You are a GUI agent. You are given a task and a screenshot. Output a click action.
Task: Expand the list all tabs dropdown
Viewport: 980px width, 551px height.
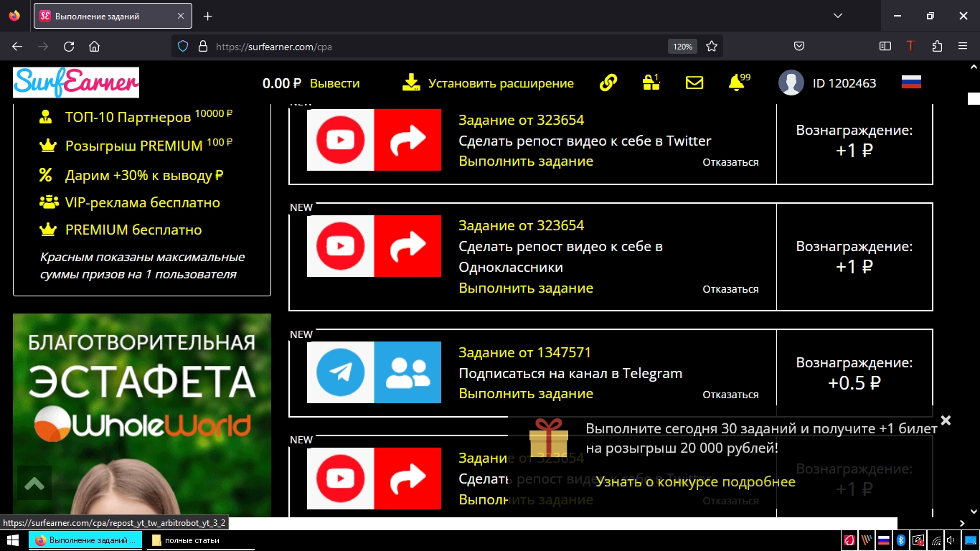click(x=838, y=16)
